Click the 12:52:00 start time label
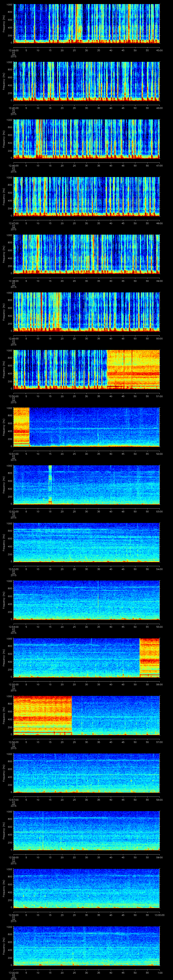The height and width of the screenshot is (980, 173). click(13, 512)
